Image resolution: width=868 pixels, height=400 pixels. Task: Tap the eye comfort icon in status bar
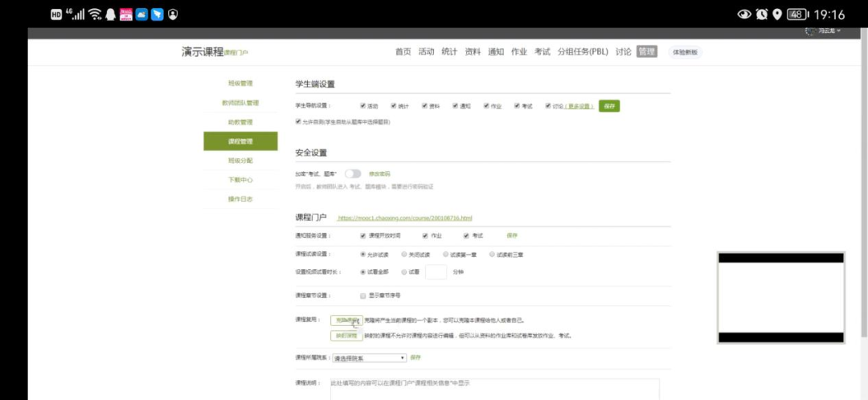[744, 14]
